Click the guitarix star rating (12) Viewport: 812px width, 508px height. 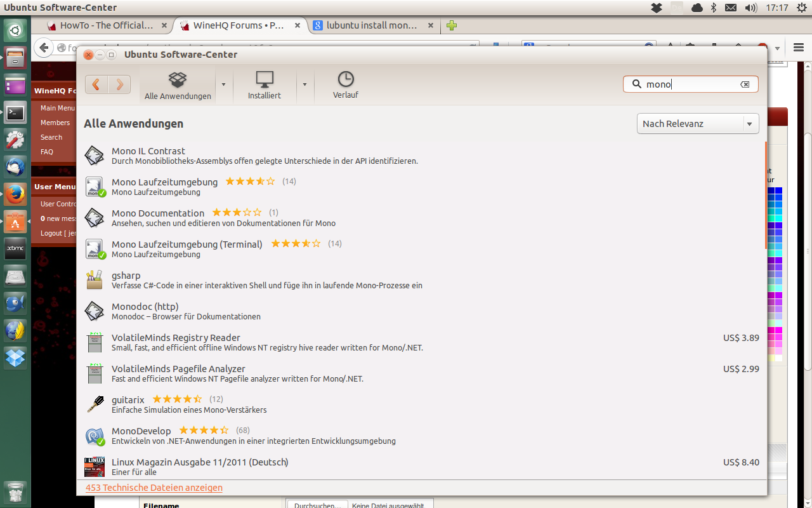(x=177, y=399)
